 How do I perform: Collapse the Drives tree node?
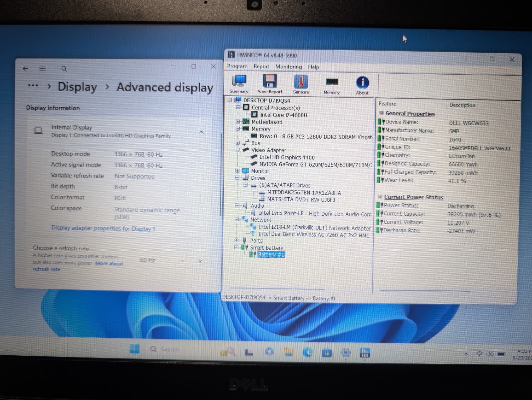[237, 178]
